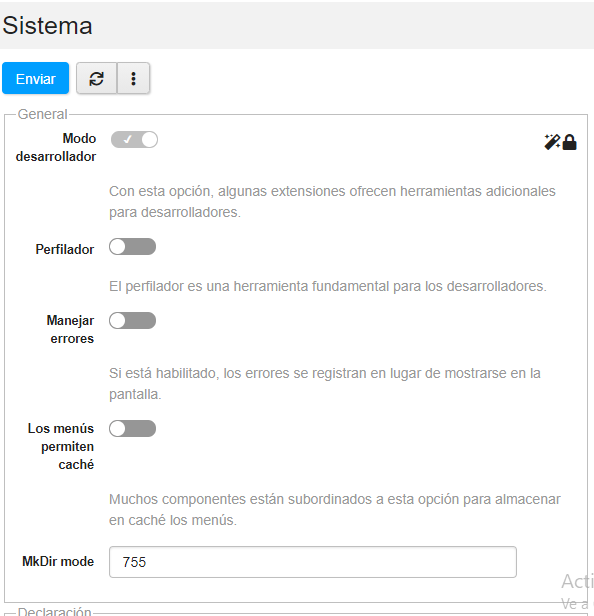This screenshot has height=616, width=594.
Task: Enable Los menús permiten caché toggle
Action: 132,429
